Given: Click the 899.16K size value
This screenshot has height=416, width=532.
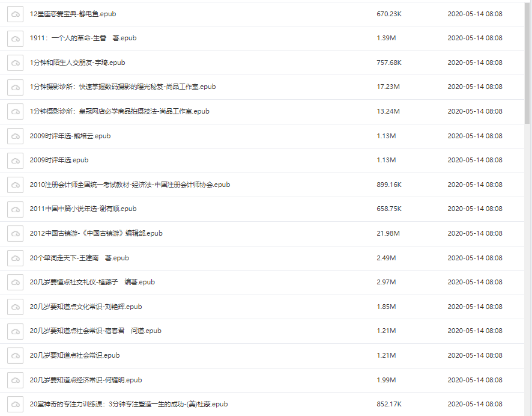Looking at the screenshot, I should coord(389,185).
